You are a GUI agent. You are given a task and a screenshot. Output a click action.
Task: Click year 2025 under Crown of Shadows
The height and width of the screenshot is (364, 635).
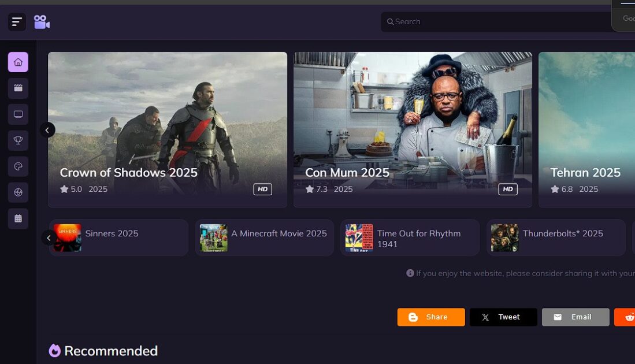(x=98, y=189)
